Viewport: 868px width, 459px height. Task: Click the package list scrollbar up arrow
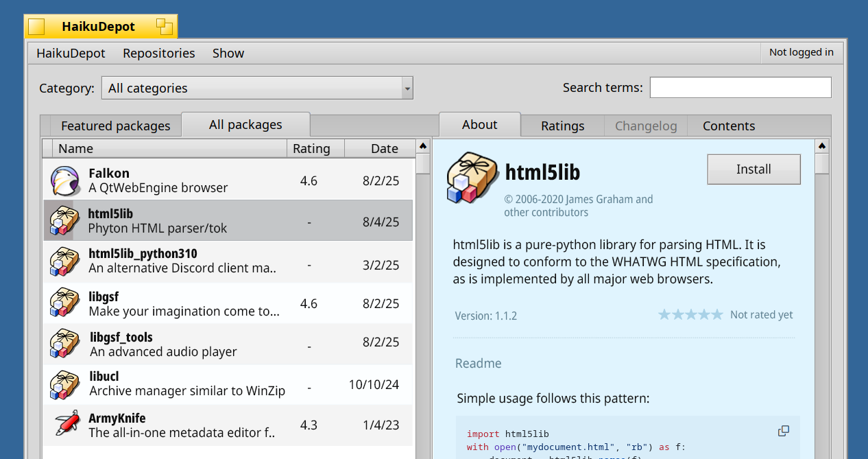424,146
